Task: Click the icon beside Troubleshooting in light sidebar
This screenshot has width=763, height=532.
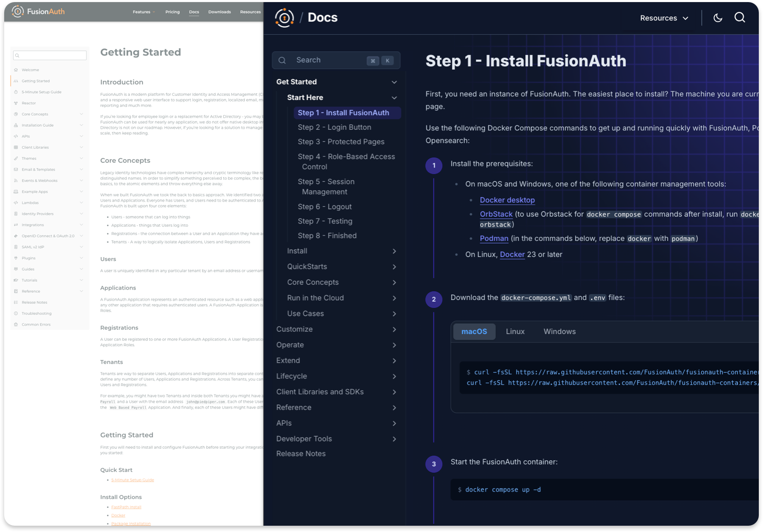Action: 16,314
